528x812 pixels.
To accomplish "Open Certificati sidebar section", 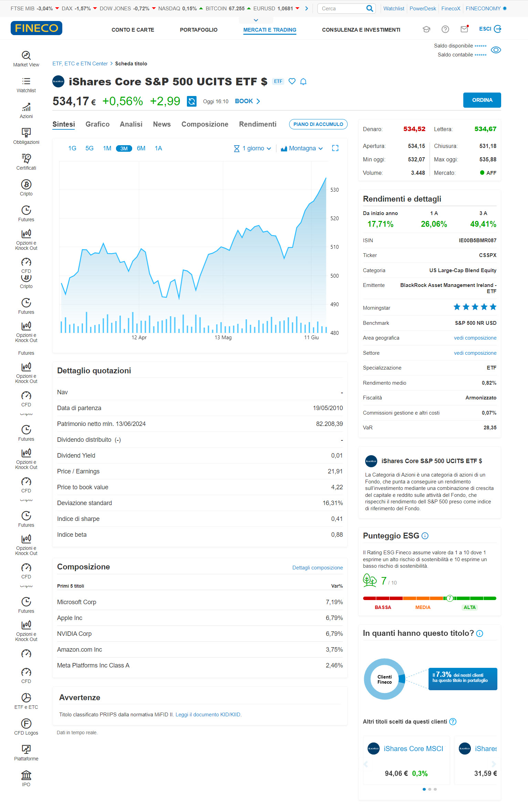I will pos(26,162).
